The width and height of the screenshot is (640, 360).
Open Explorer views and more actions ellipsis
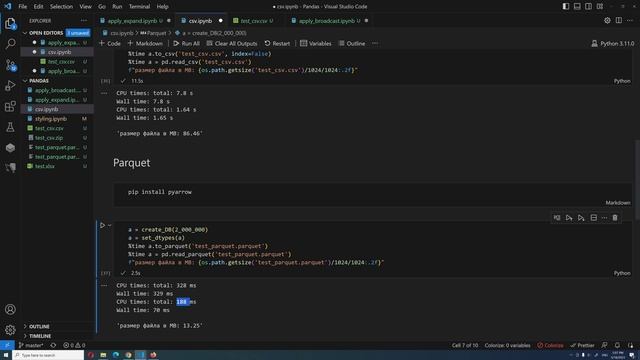click(x=84, y=20)
